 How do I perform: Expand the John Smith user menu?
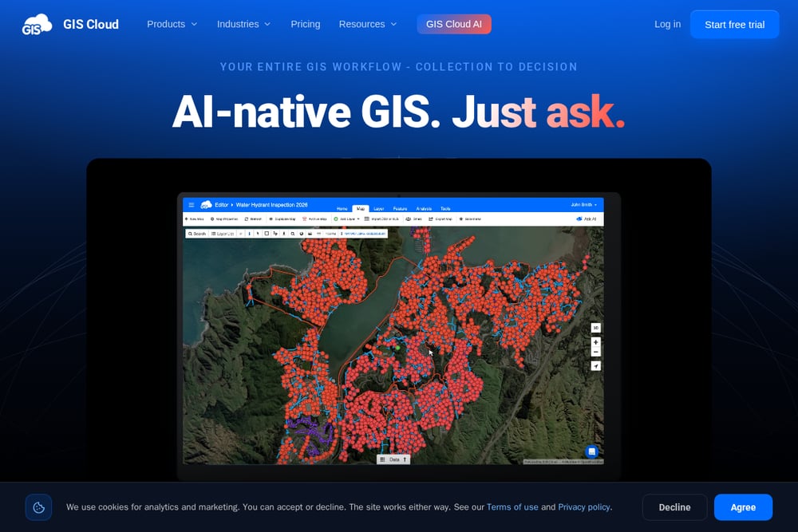584,204
